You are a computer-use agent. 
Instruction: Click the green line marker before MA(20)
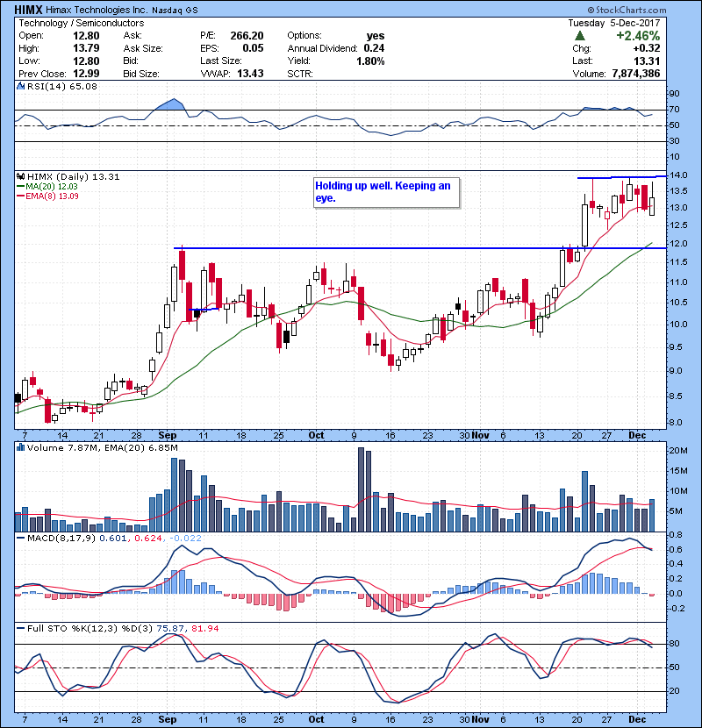click(x=20, y=186)
